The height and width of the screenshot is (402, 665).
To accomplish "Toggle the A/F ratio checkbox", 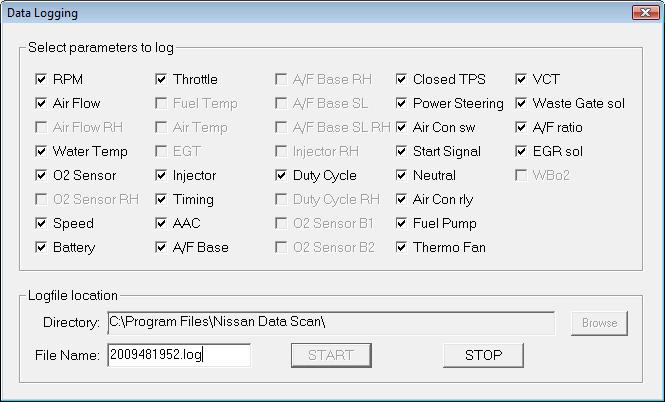I will 521,127.
